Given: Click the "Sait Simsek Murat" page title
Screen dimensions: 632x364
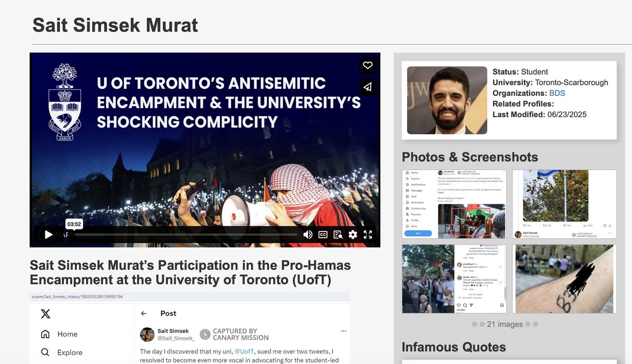Looking at the screenshot, I should (x=115, y=25).
